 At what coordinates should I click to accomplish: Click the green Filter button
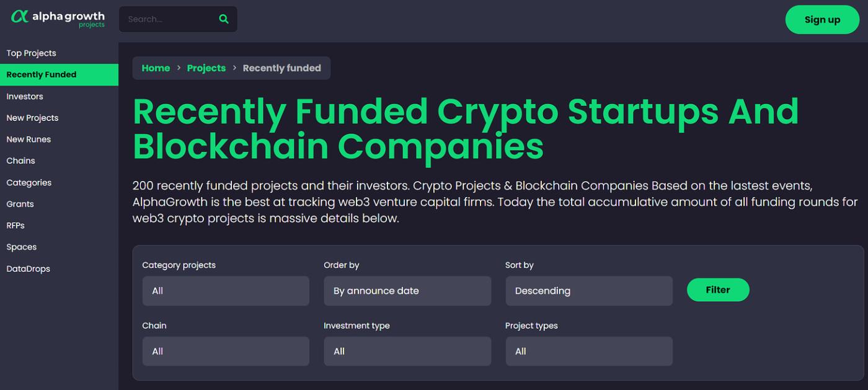pos(718,290)
